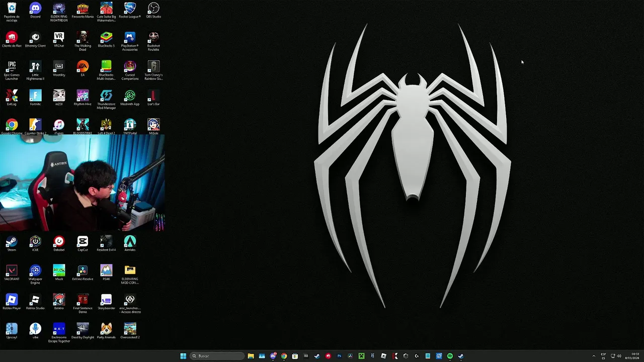Select the DaVinci Resolve desktop shortcut

(83, 273)
